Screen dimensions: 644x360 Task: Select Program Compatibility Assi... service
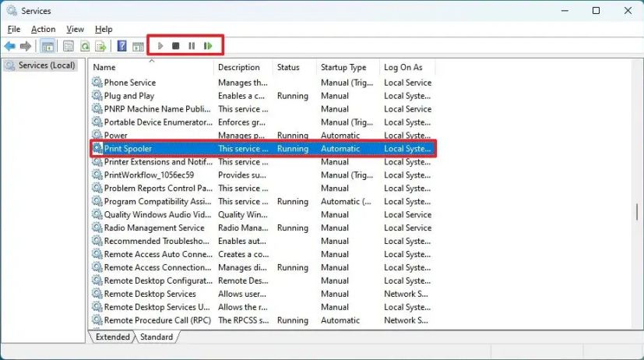158,201
